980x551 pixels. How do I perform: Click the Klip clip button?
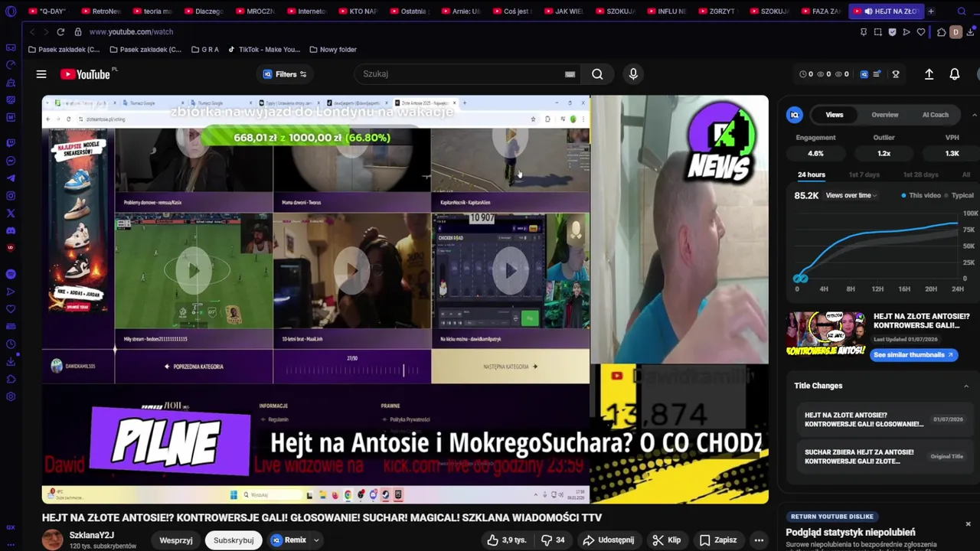(x=666, y=540)
